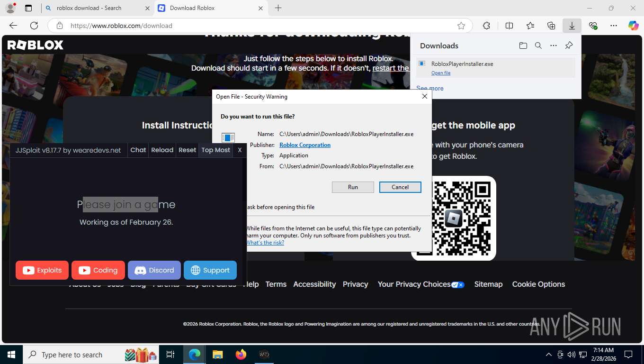Open Support button in JJSploit

210,270
